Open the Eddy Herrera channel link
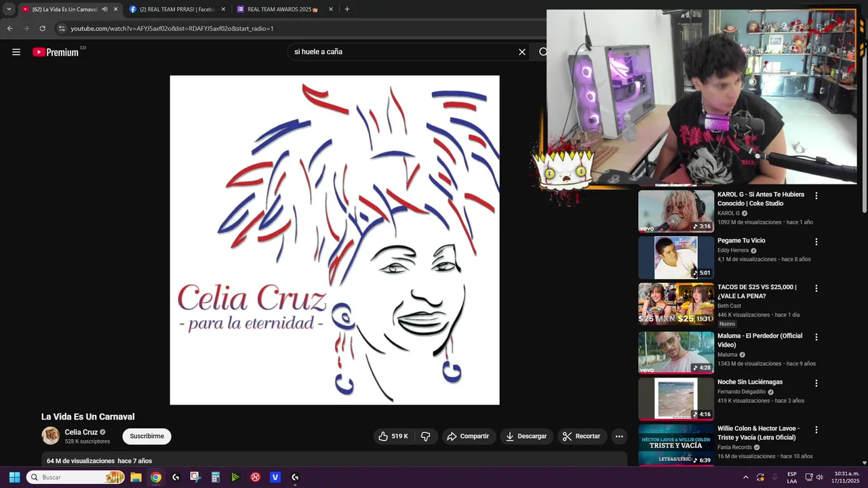The height and width of the screenshot is (488, 868). coord(733,251)
